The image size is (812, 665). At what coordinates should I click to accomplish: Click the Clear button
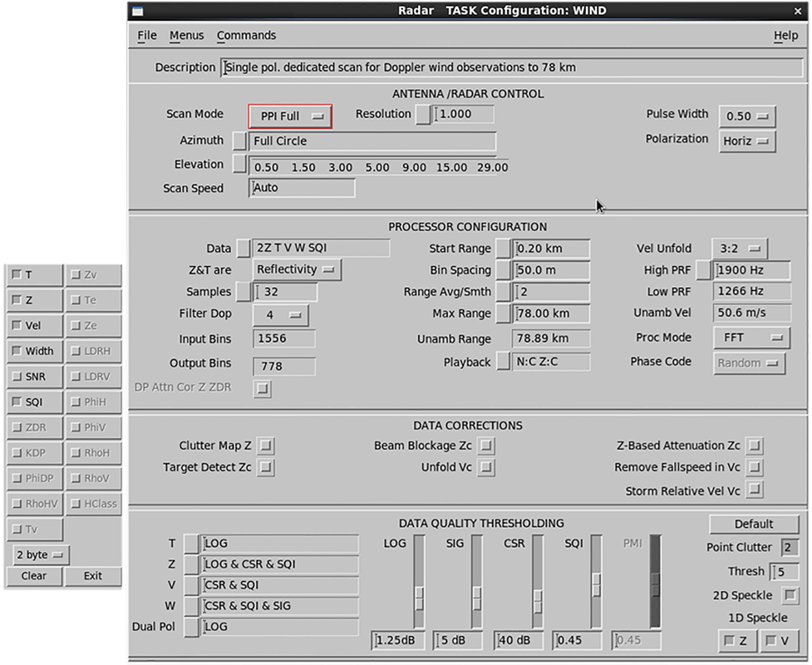coord(34,576)
